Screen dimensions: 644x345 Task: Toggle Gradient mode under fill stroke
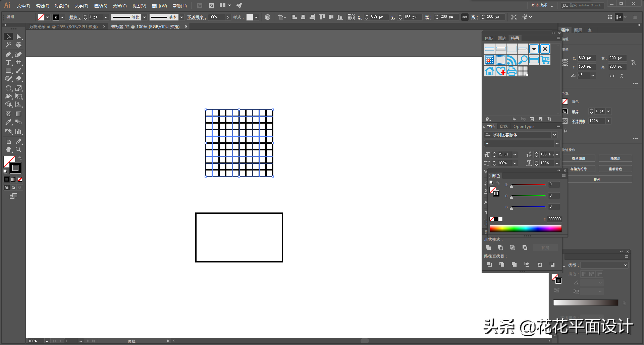pyautogui.click(x=13, y=180)
